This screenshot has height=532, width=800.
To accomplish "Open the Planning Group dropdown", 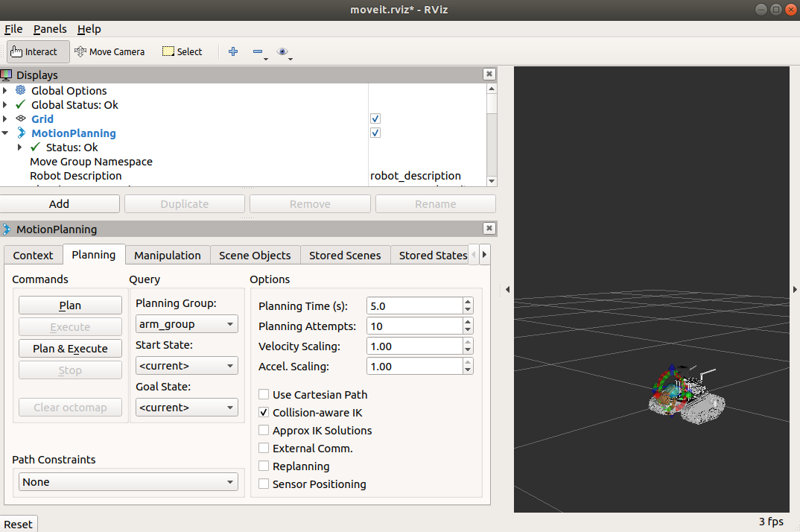I will click(187, 324).
